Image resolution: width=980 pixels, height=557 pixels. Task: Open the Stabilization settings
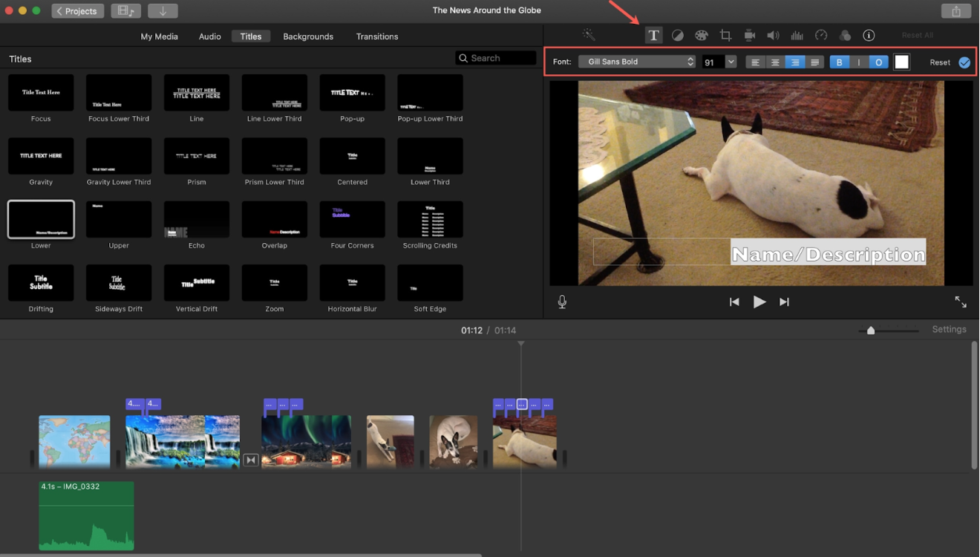pos(749,34)
